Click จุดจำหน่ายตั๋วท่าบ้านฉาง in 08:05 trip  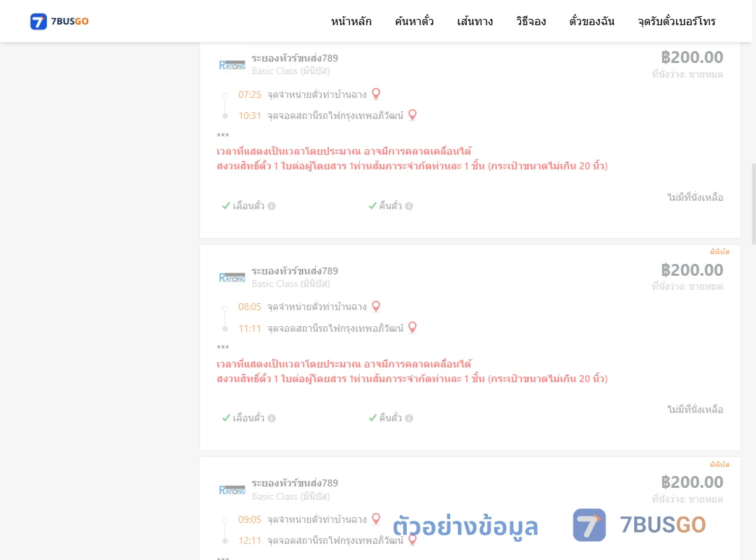click(x=317, y=307)
